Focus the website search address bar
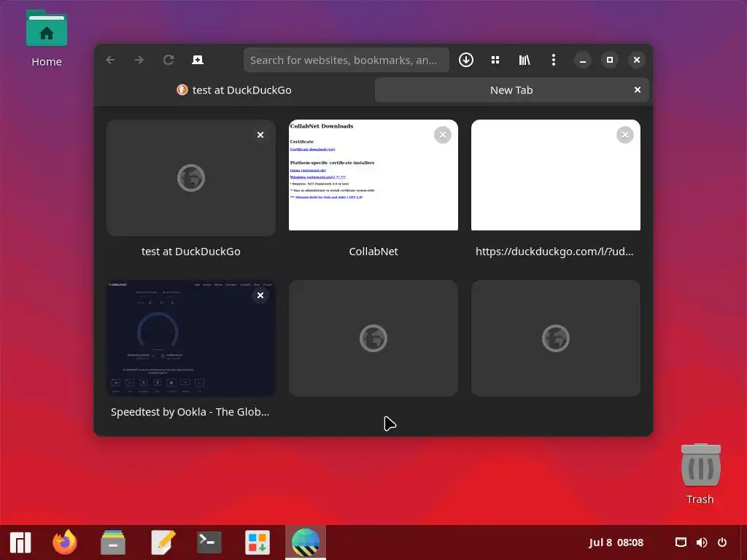The width and height of the screenshot is (747, 560). tap(347, 60)
